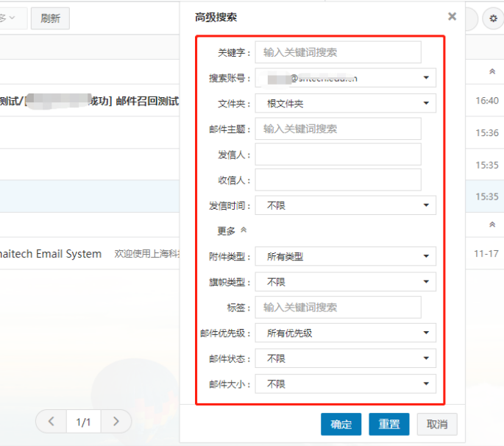Viewport: 504px width, 446px height.
Task: Click the 1/1 page indicator
Action: pyautogui.click(x=84, y=422)
